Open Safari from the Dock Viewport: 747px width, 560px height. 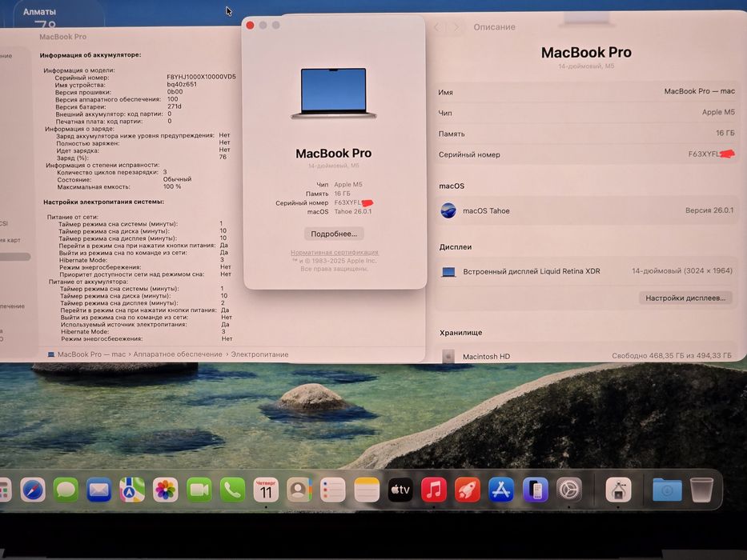coord(33,490)
